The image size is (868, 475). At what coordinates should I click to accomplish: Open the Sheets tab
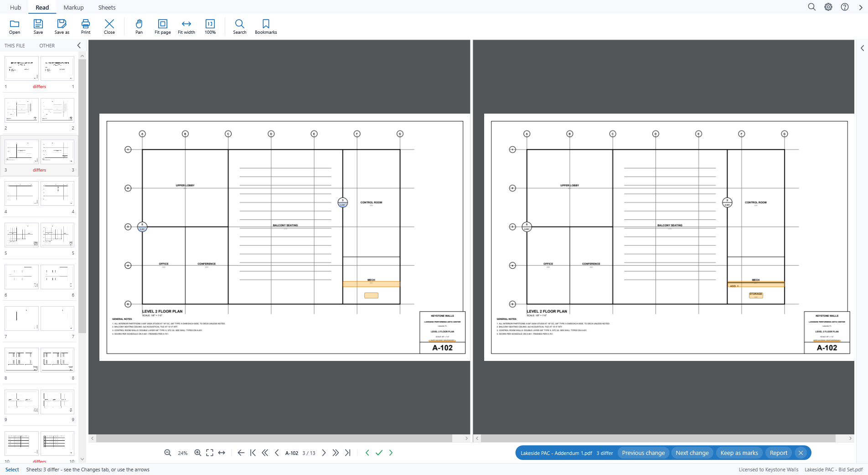pos(107,7)
